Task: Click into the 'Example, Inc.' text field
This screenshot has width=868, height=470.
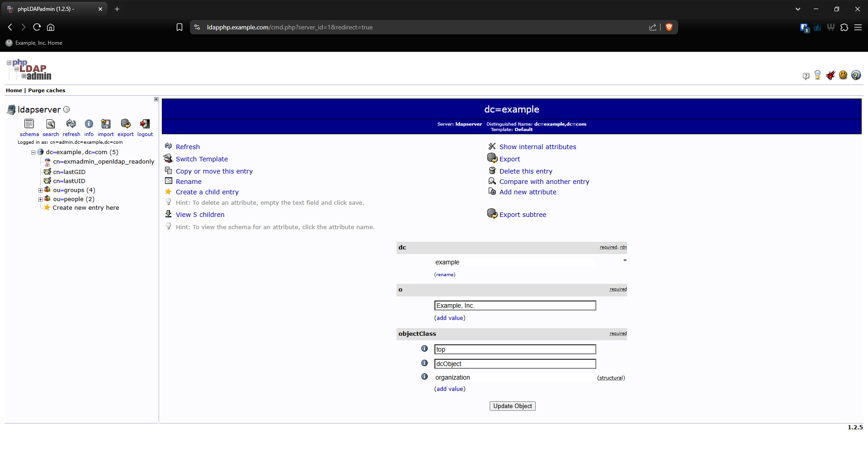Action: 515,305
